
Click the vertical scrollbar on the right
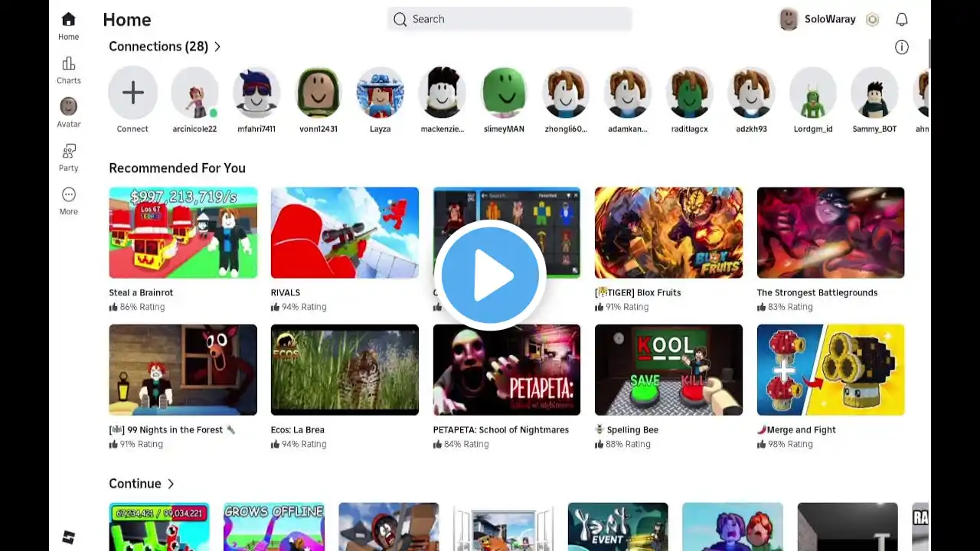[x=929, y=54]
